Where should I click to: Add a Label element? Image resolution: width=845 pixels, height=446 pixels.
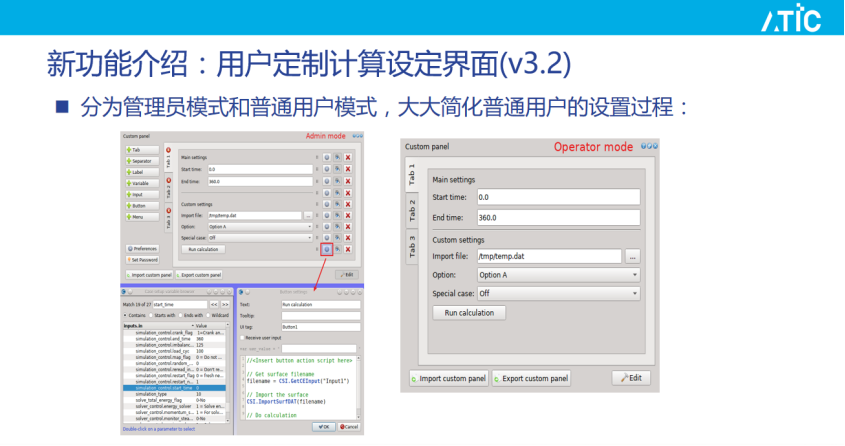142,172
